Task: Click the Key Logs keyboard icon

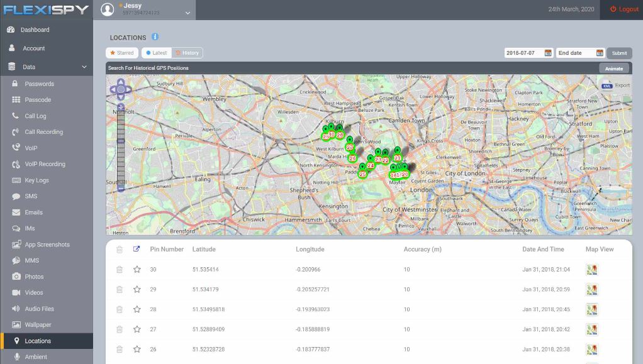Action: coord(16,180)
